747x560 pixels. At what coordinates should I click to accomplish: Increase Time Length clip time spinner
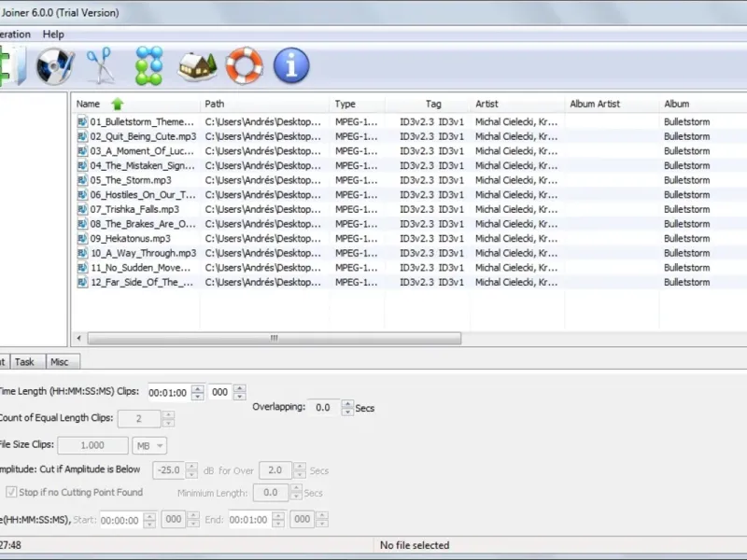pyautogui.click(x=198, y=392)
